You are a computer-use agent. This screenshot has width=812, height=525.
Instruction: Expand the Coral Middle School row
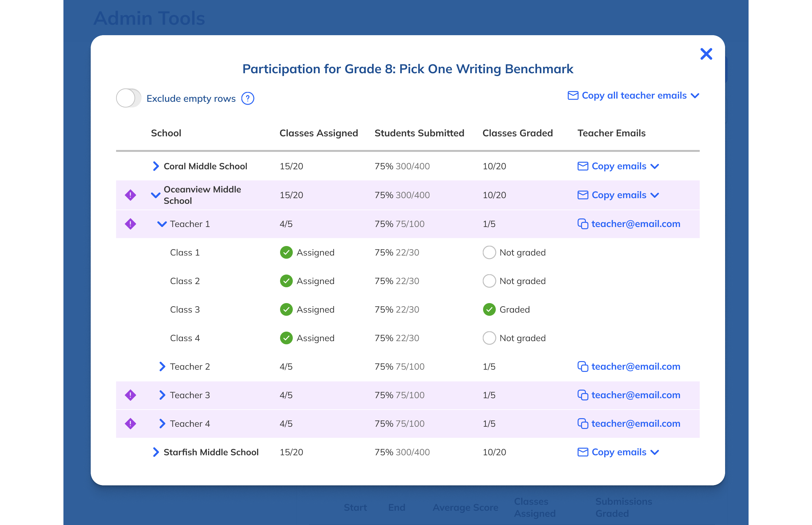click(155, 166)
